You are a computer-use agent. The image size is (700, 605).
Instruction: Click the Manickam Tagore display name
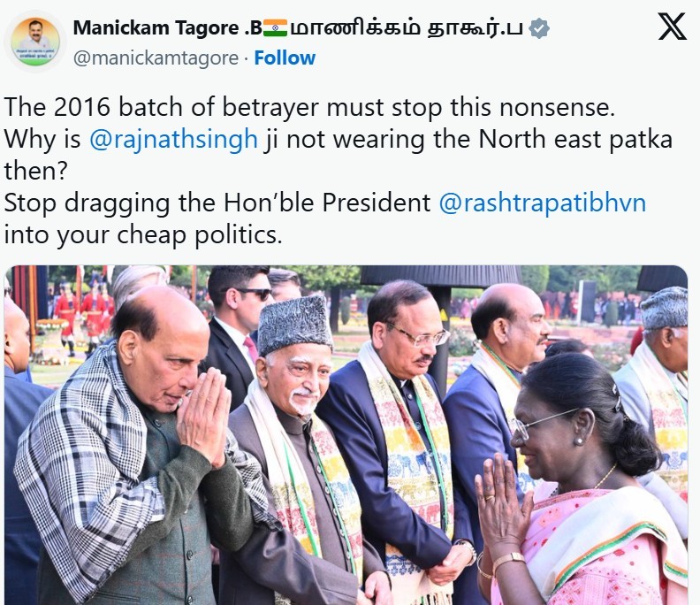click(167, 28)
